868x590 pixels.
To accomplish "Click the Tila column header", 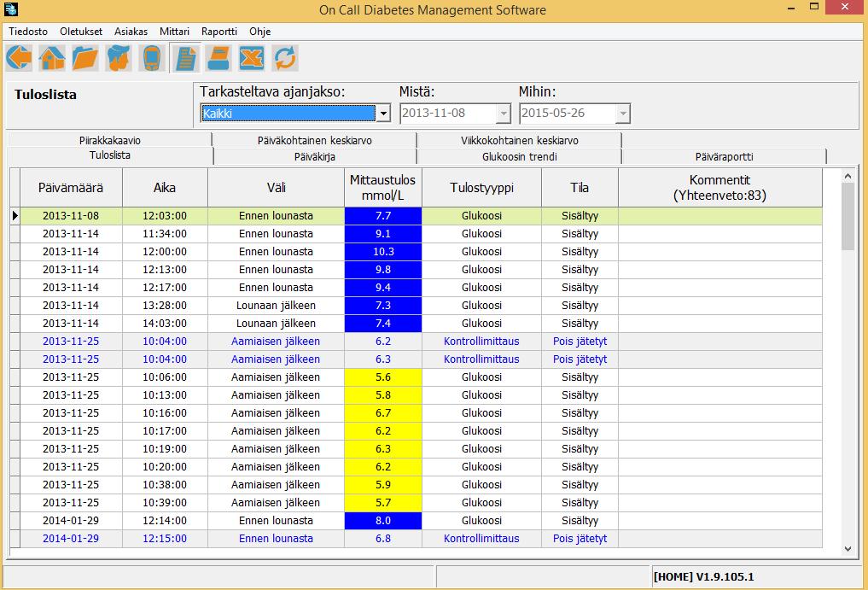I will (x=580, y=188).
